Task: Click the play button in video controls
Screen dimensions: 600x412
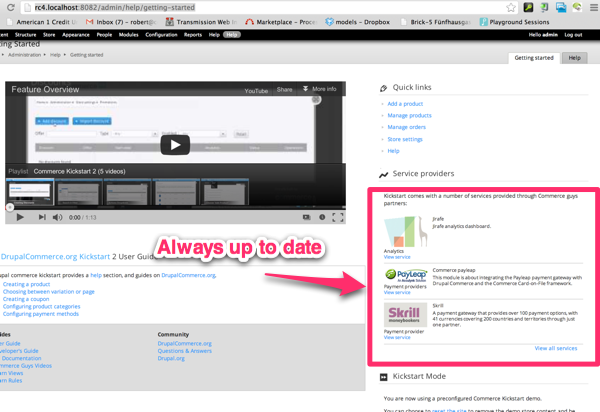Action: coord(20,217)
